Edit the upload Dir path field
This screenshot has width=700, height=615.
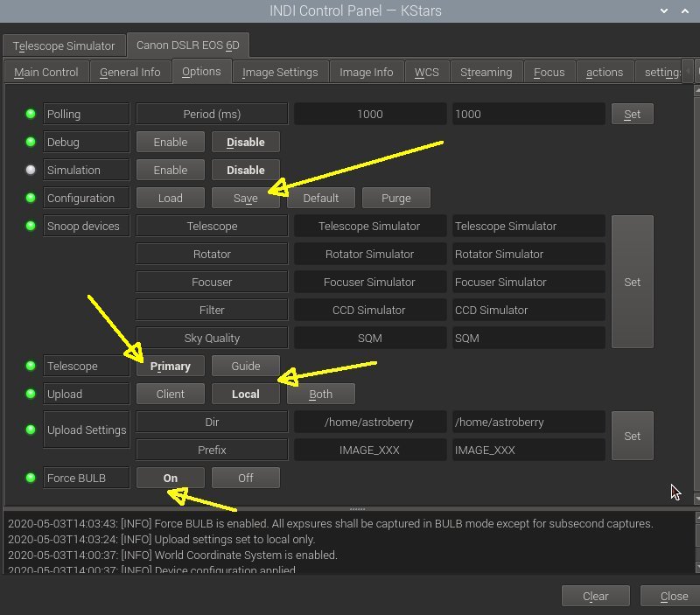pos(528,423)
